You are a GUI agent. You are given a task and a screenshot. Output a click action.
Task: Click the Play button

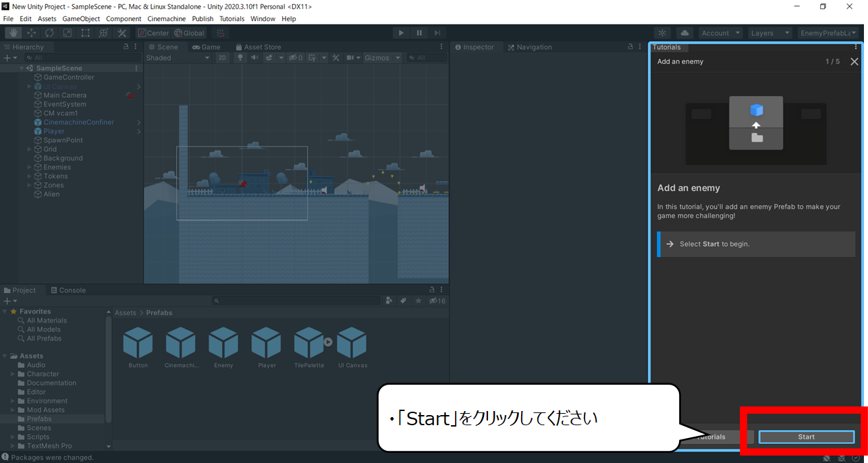click(x=402, y=32)
